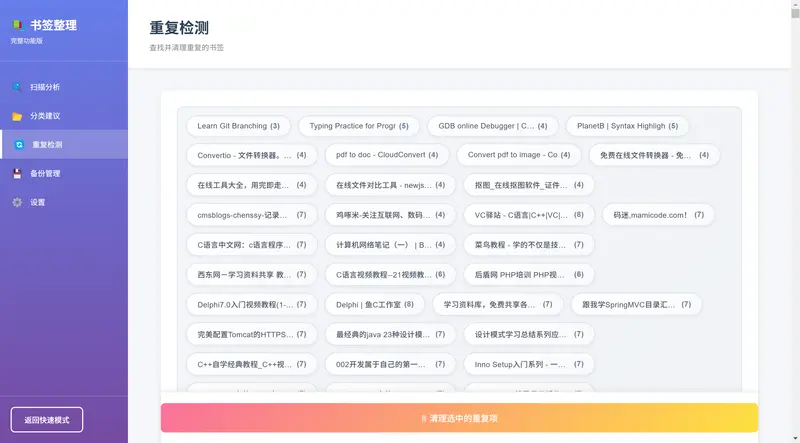Open the 设置 page
Image resolution: width=800 pixels, height=443 pixels.
click(64, 202)
